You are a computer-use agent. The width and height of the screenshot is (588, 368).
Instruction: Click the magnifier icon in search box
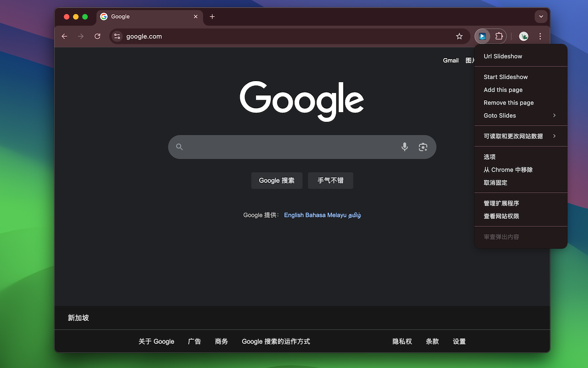pos(180,147)
